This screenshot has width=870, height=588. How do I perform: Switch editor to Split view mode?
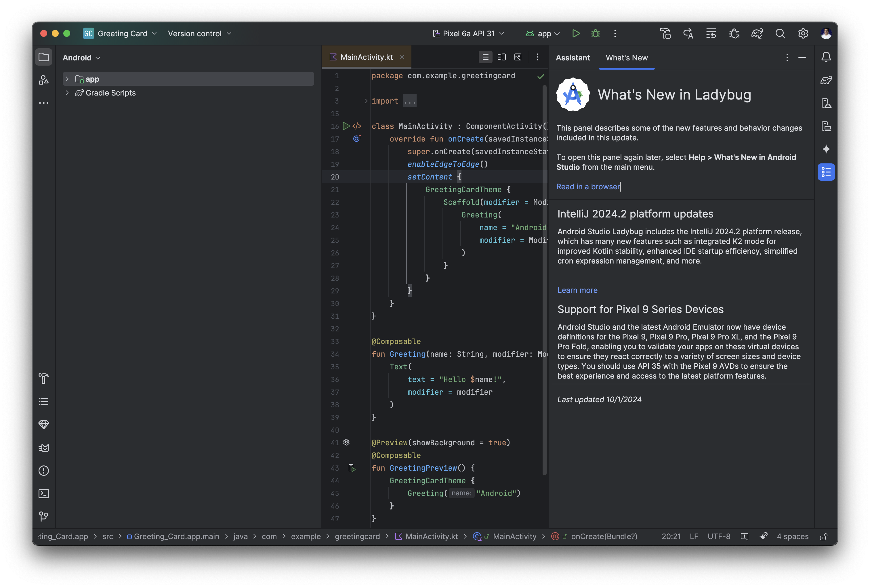(x=502, y=57)
